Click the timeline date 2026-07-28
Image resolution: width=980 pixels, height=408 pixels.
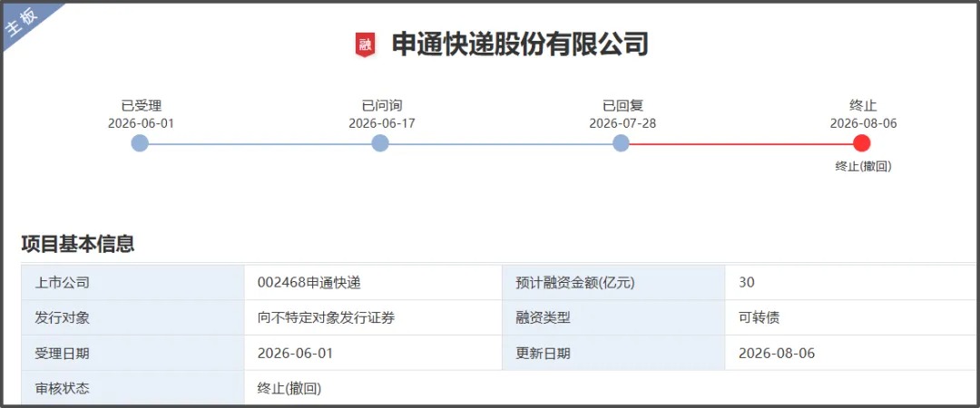coord(622,123)
